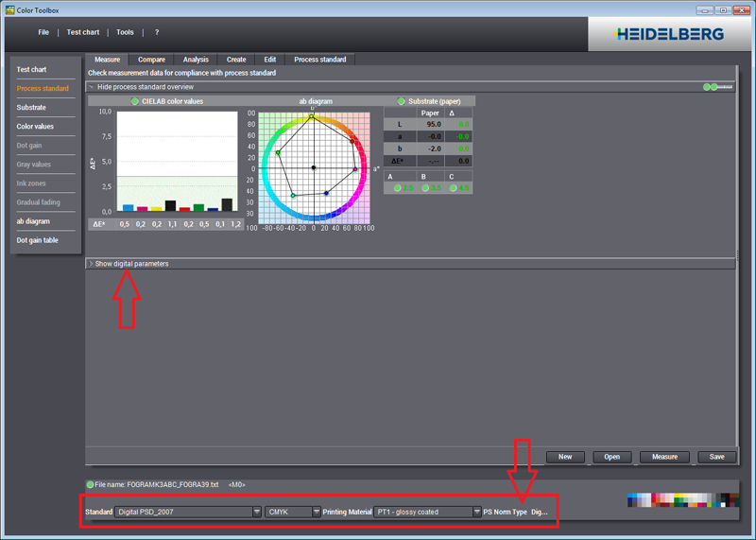Screen dimensions: 756x540
Task: Open the CMYK color mode dropdown
Action: 294,512
